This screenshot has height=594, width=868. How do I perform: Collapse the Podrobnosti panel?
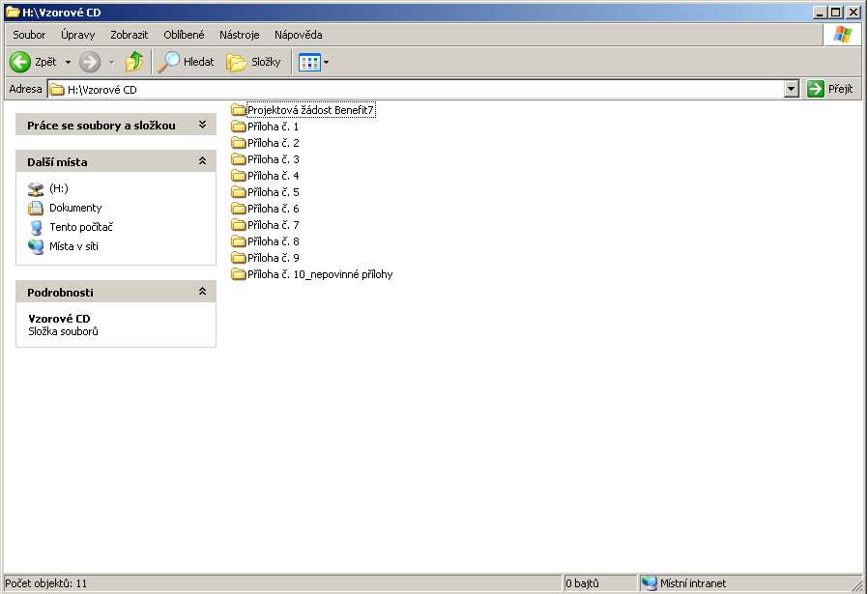tap(202, 292)
